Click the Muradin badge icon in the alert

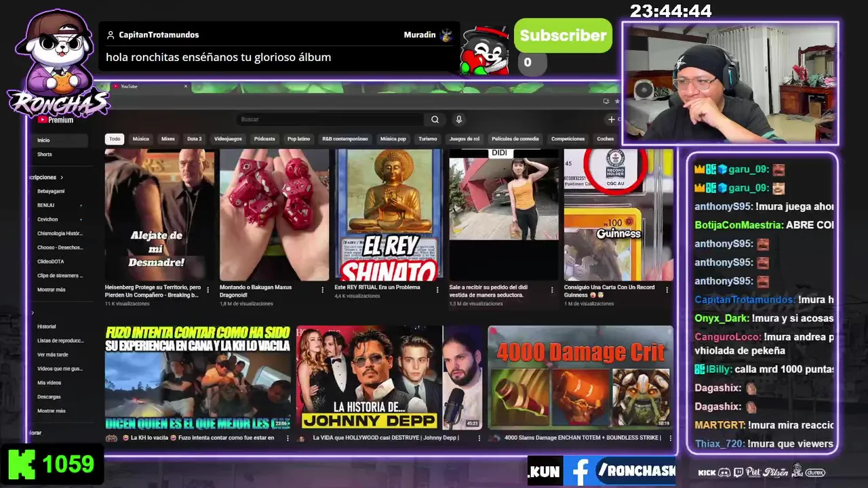click(x=446, y=35)
